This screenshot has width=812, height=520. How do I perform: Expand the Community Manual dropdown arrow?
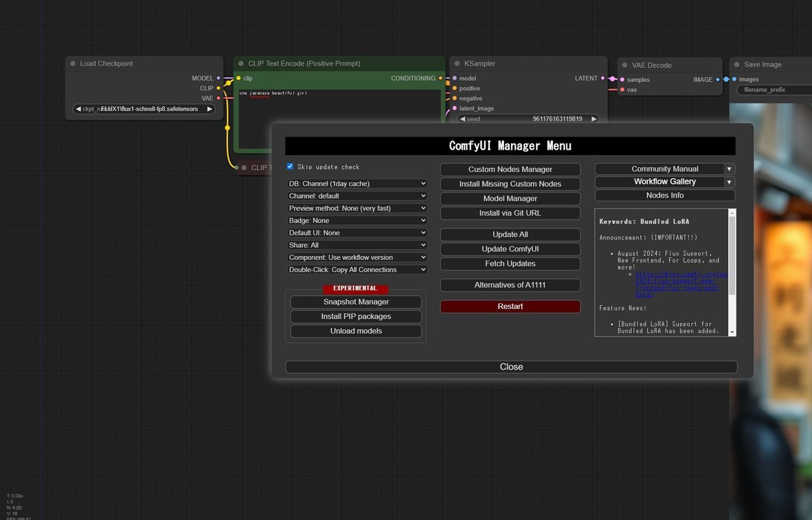click(x=729, y=169)
